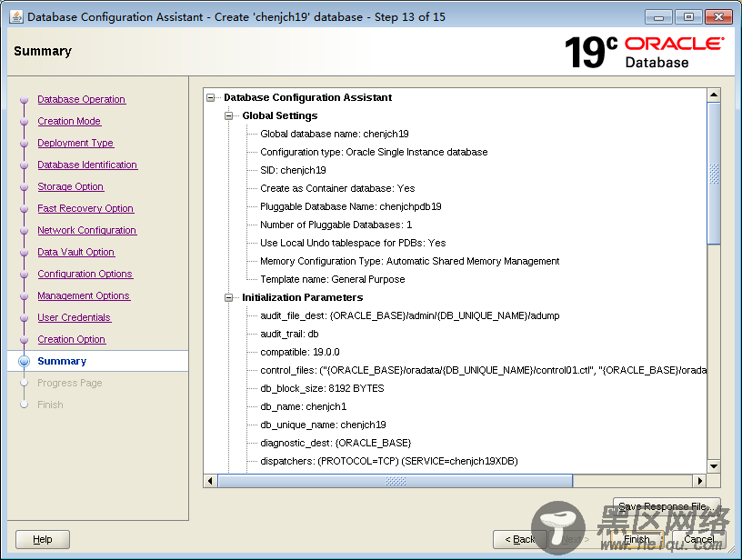Click the vertical scrollbar down arrow
The width and height of the screenshot is (742, 560).
pos(714,466)
